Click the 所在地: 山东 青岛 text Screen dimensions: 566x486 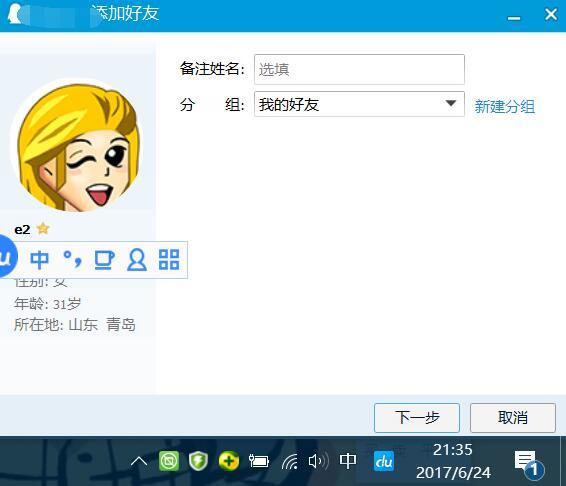(75, 324)
